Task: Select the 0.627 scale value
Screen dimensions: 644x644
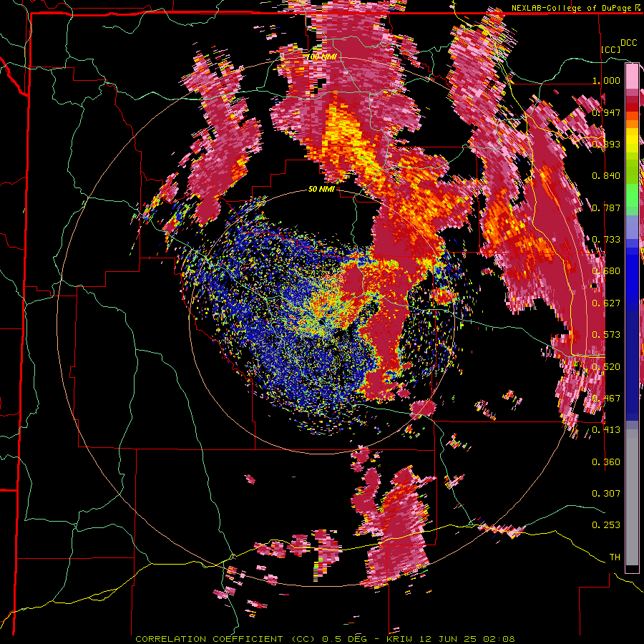Action: pos(606,303)
